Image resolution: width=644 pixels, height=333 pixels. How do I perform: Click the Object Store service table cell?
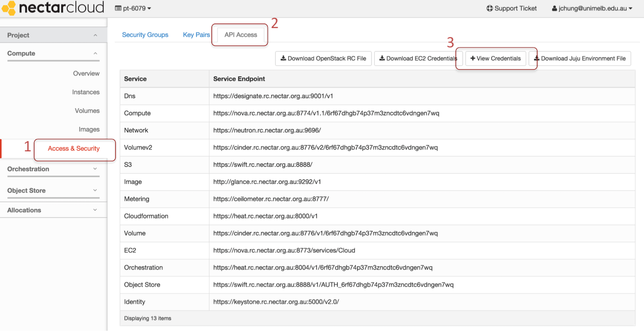pyautogui.click(x=165, y=285)
